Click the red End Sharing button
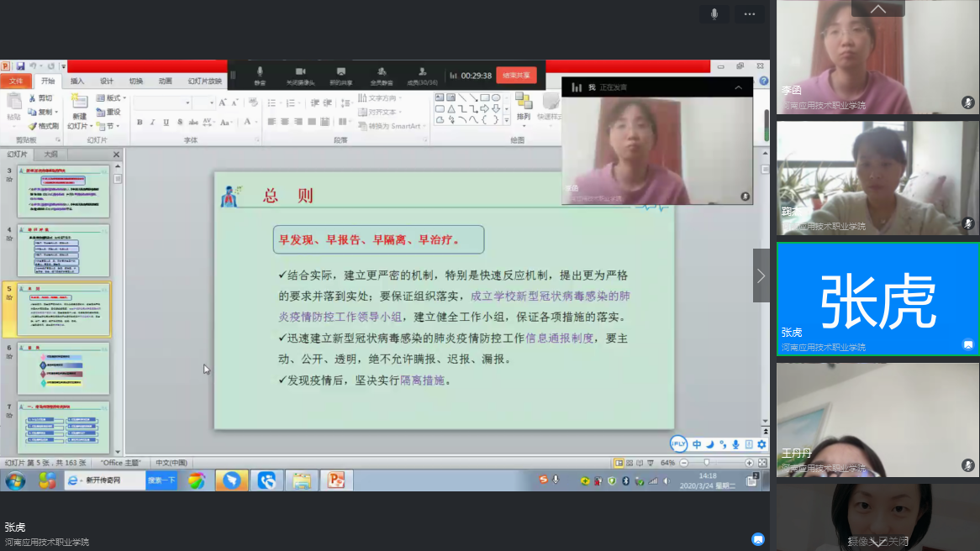 (515, 75)
